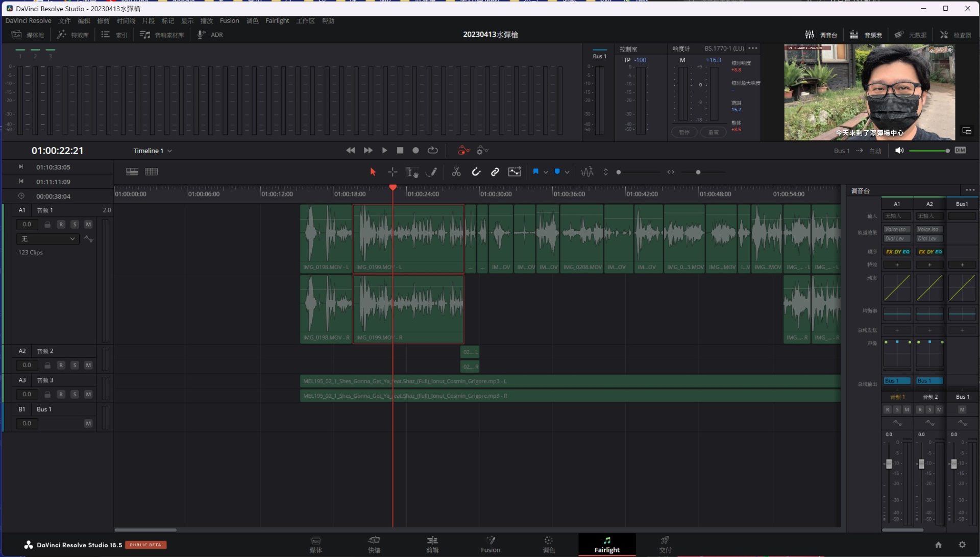Toggle the Meters panel
Viewport: 980px width, 557px height.
[866, 35]
